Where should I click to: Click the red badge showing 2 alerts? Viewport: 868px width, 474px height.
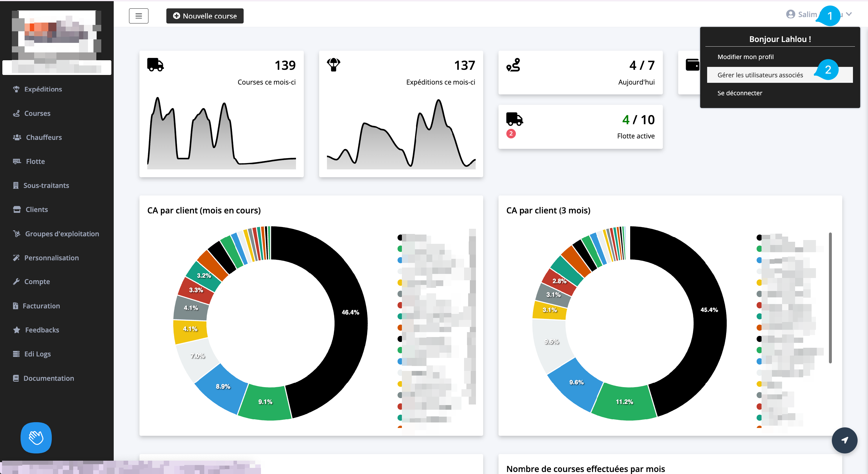[x=511, y=133]
